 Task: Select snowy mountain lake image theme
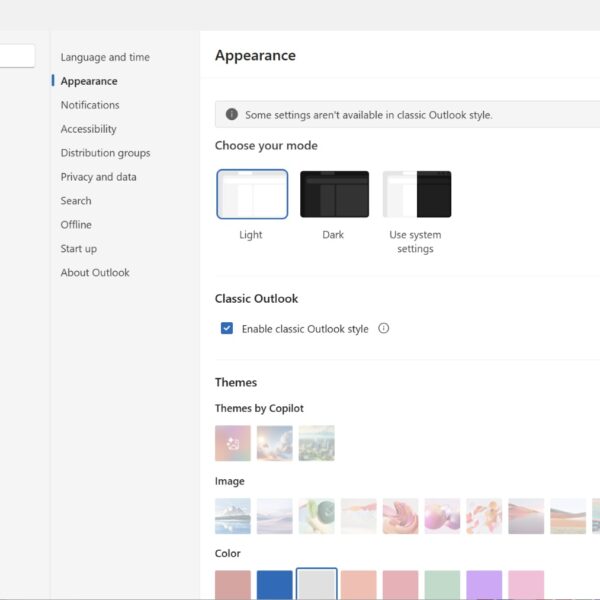tap(233, 516)
